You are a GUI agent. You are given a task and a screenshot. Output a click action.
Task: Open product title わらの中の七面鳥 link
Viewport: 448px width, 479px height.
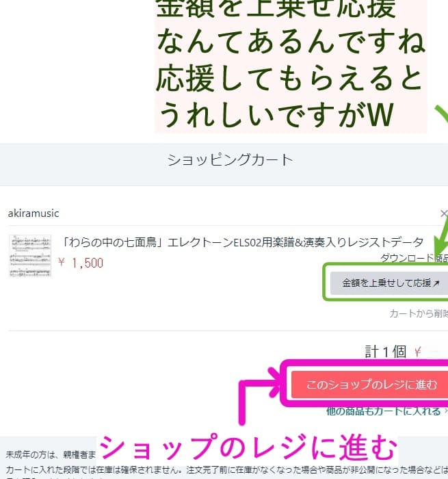pyautogui.click(x=243, y=242)
